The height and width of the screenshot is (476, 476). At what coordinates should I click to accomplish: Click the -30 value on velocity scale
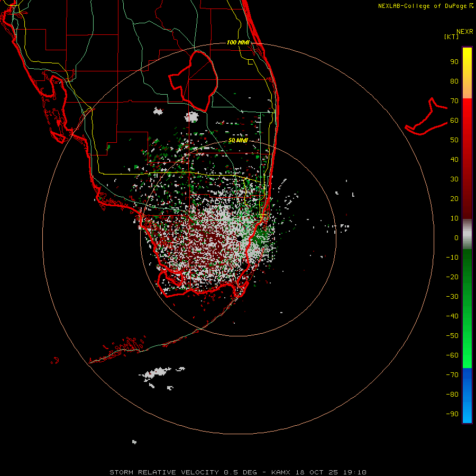pos(452,297)
